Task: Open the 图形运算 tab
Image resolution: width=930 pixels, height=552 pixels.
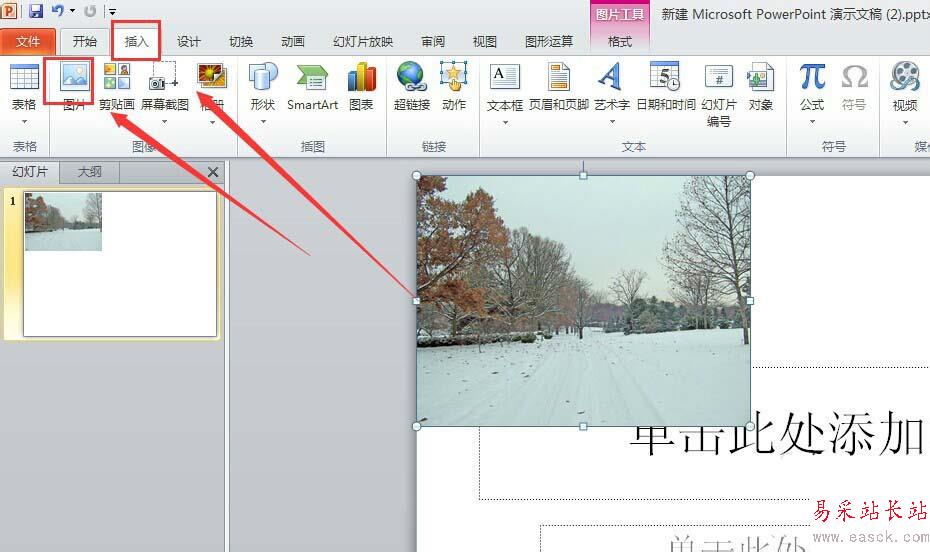Action: point(549,41)
